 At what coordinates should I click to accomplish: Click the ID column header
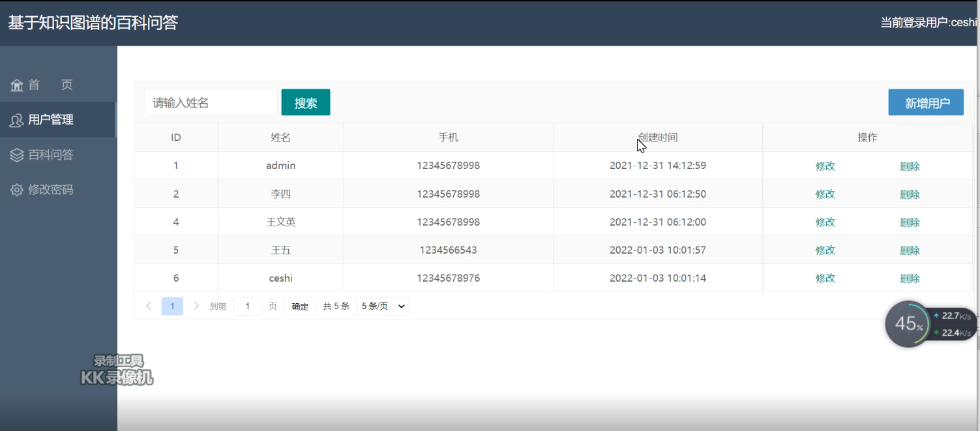pyautogui.click(x=176, y=138)
